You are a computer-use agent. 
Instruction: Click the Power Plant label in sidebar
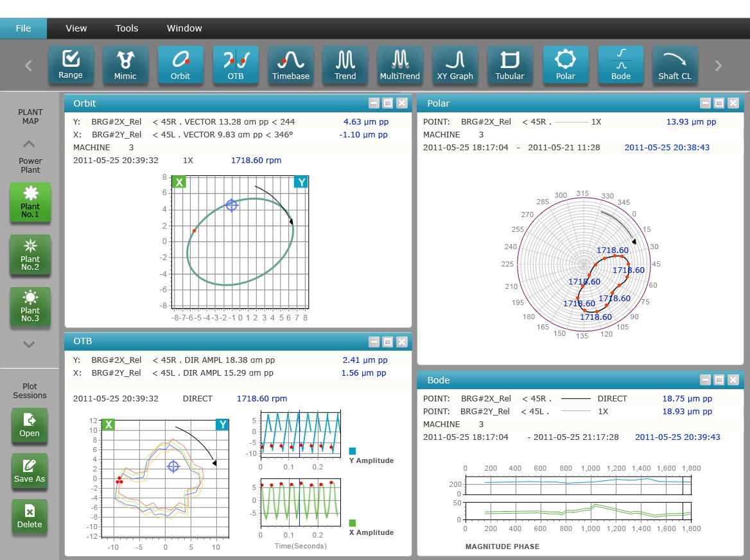coord(30,166)
